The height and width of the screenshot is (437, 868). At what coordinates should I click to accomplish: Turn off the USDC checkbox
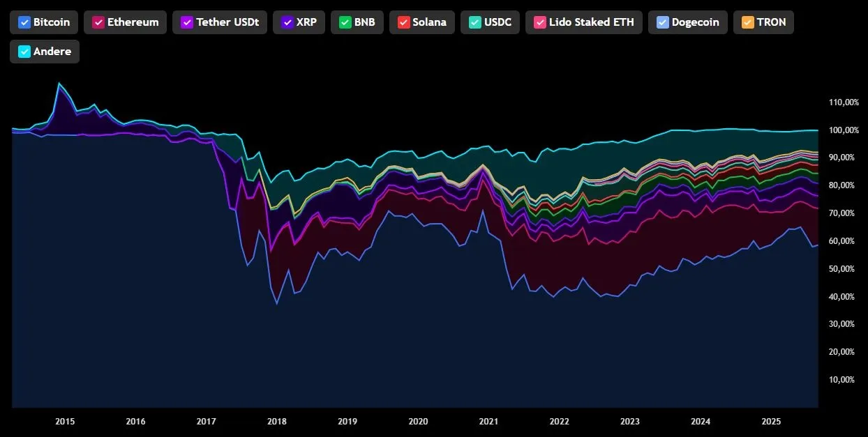point(474,22)
